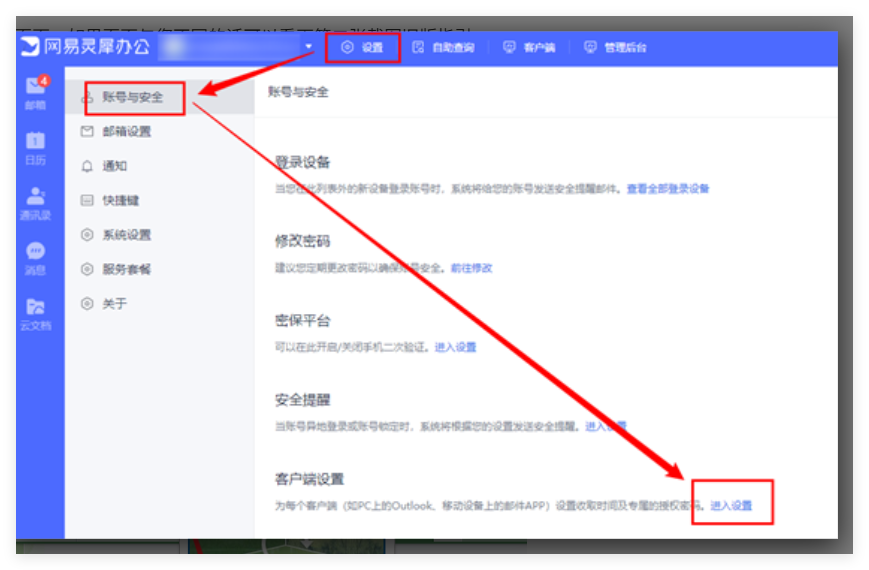Expand the account dropdown arrow in header
The height and width of the screenshot is (570, 869).
pos(309,47)
